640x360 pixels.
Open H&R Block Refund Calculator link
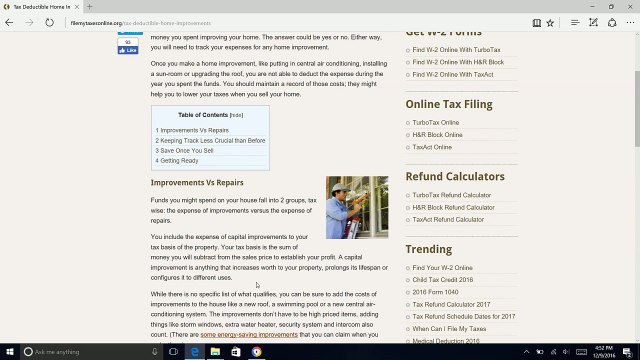pyautogui.click(x=453, y=207)
